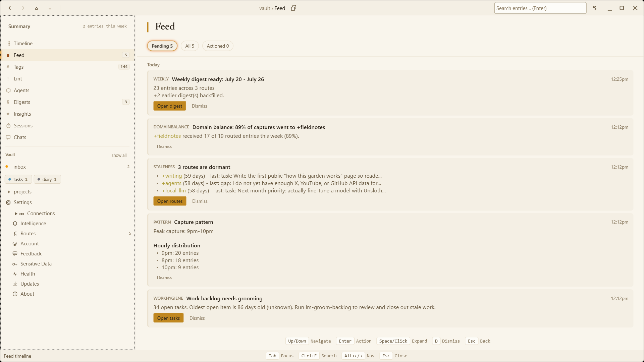The height and width of the screenshot is (362, 644).
Task: Click the Open routes button
Action: tap(170, 201)
